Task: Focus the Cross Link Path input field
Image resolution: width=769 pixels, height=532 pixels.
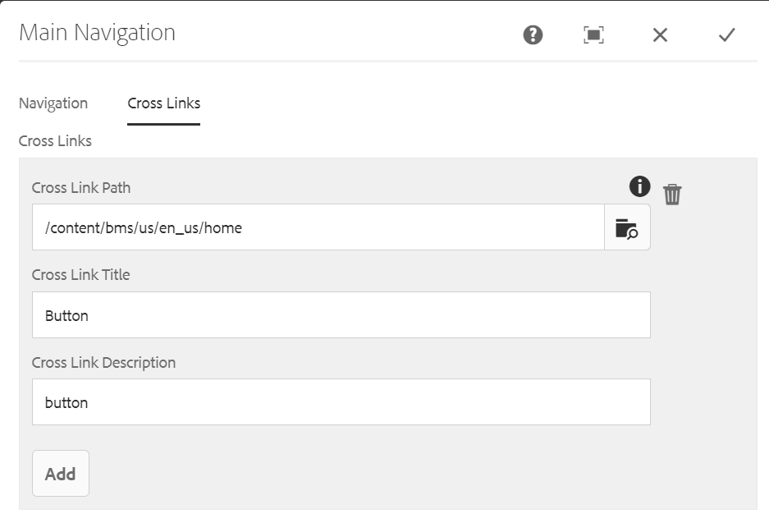Action: 318,227
